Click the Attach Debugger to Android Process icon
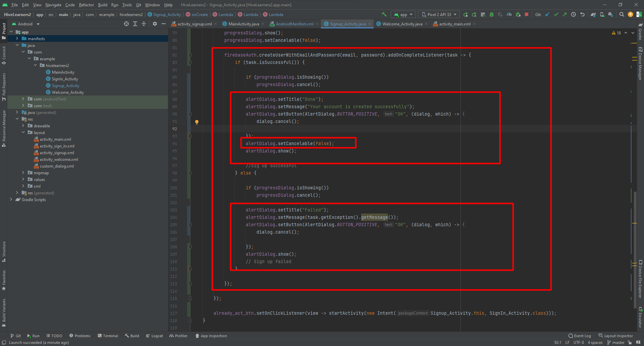The height and width of the screenshot is (346, 644). tap(518, 15)
